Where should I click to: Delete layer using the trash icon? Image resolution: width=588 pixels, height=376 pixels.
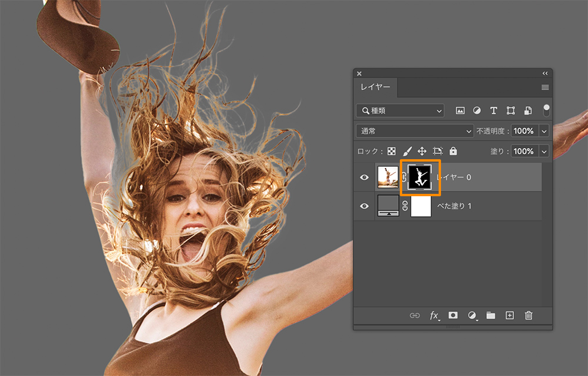[529, 315]
